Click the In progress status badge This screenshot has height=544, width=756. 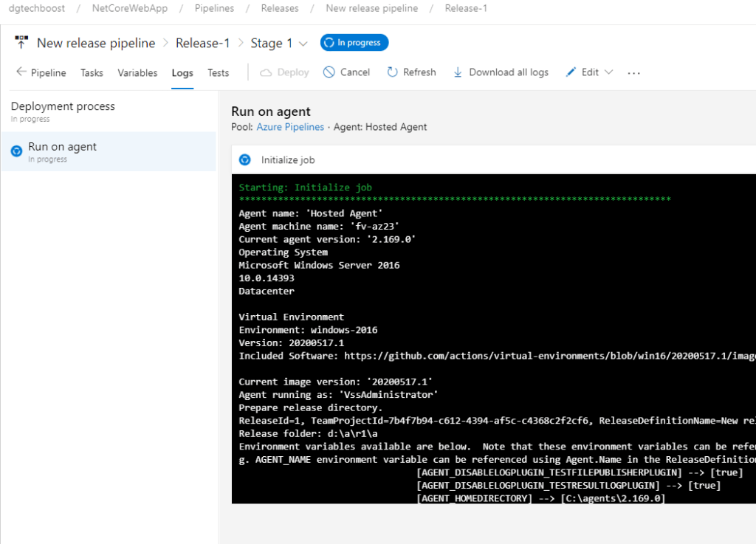tap(354, 43)
